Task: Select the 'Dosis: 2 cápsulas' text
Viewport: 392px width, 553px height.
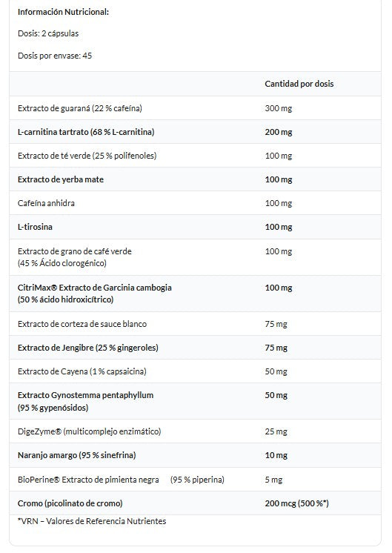Action: click(48, 33)
